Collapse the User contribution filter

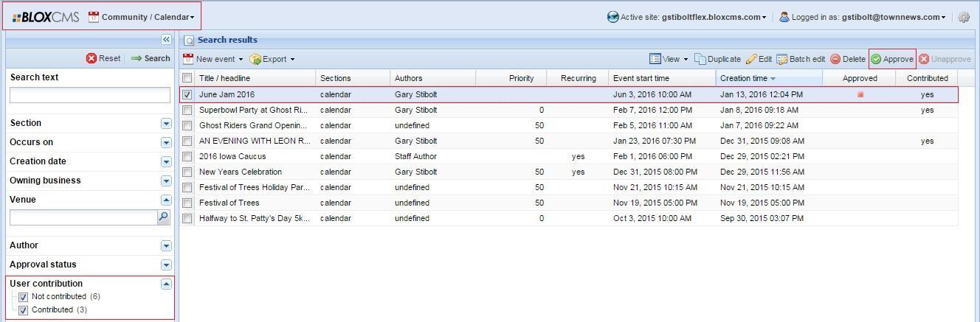point(166,284)
